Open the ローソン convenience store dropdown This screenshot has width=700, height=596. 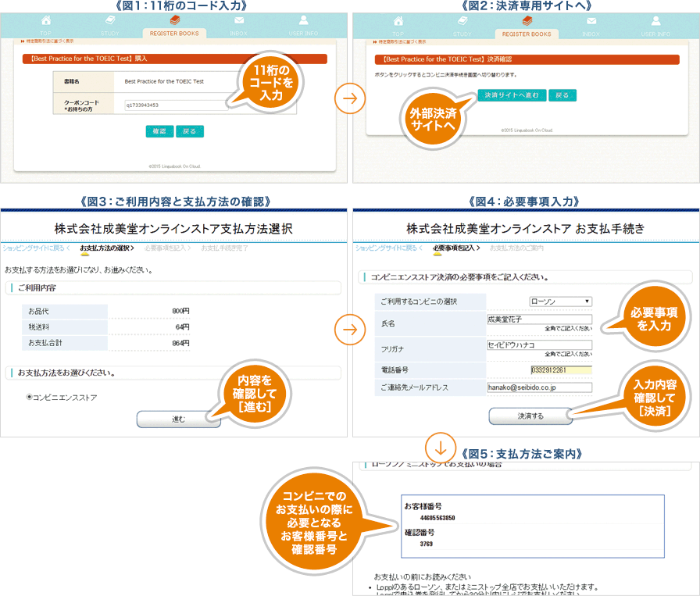coord(561,302)
